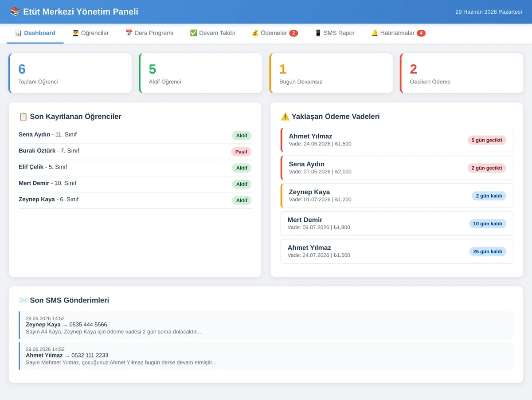Select the Zeynep Kaya - 6. Sınıf row
The image size is (532, 400).
pyautogui.click(x=135, y=200)
